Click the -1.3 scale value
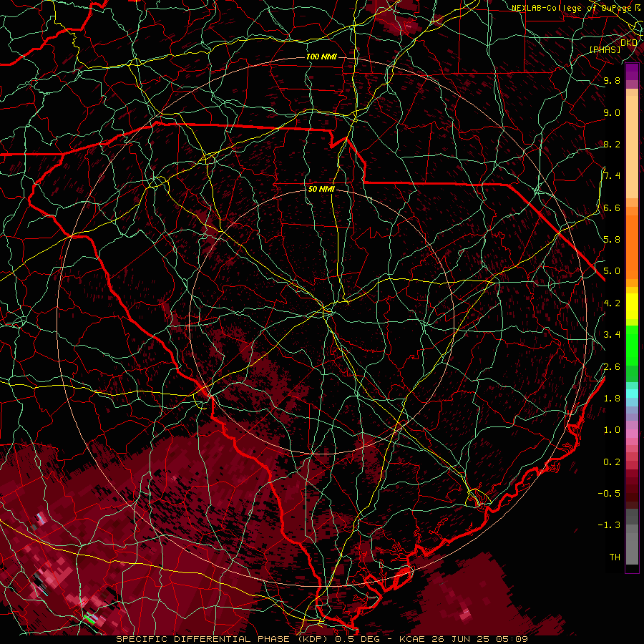Image resolution: width=644 pixels, height=644 pixels. (x=609, y=525)
